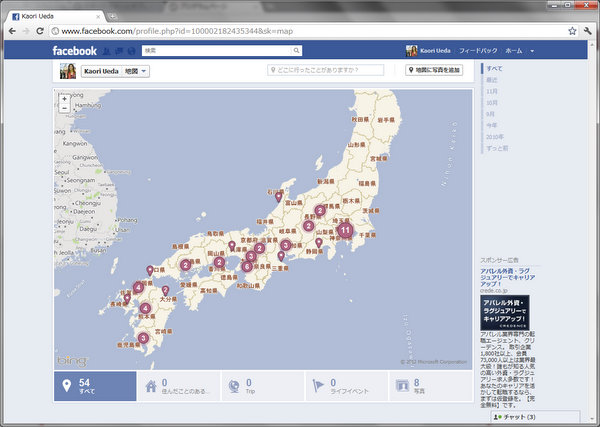
Task: Click the Facebook search field
Action: [x=217, y=51]
